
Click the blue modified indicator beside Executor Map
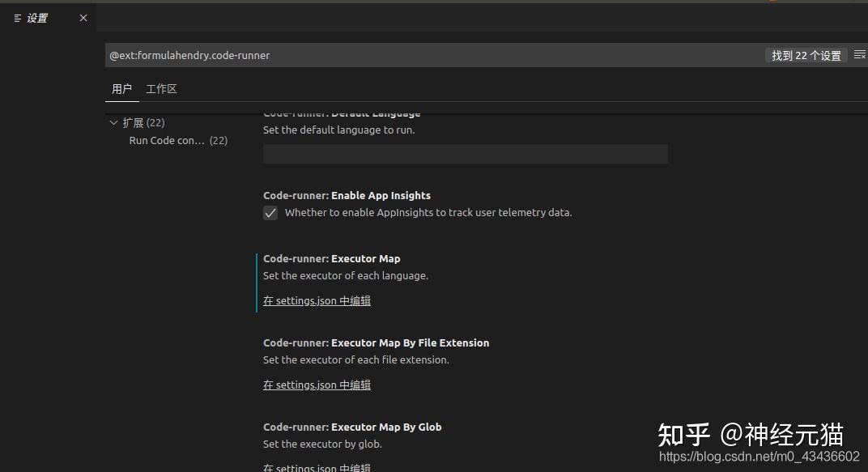click(257, 279)
